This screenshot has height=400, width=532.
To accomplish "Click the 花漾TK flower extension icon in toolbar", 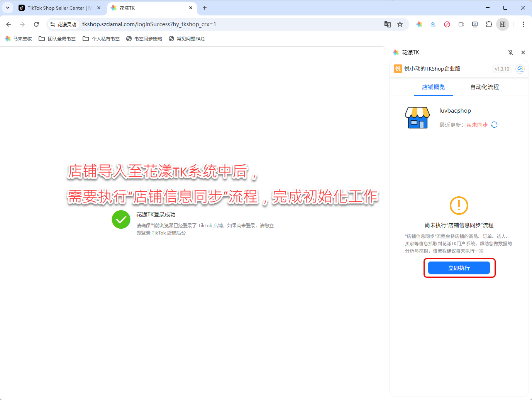I will click(x=419, y=24).
